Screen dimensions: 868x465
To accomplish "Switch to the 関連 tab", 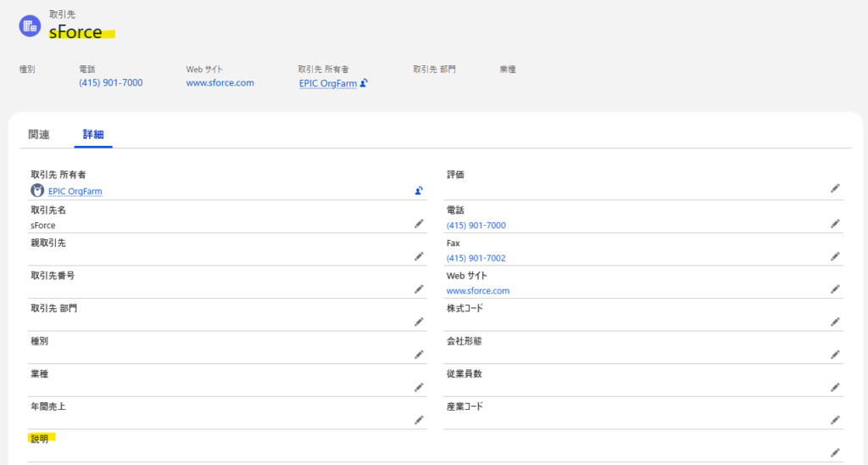I will (x=39, y=135).
